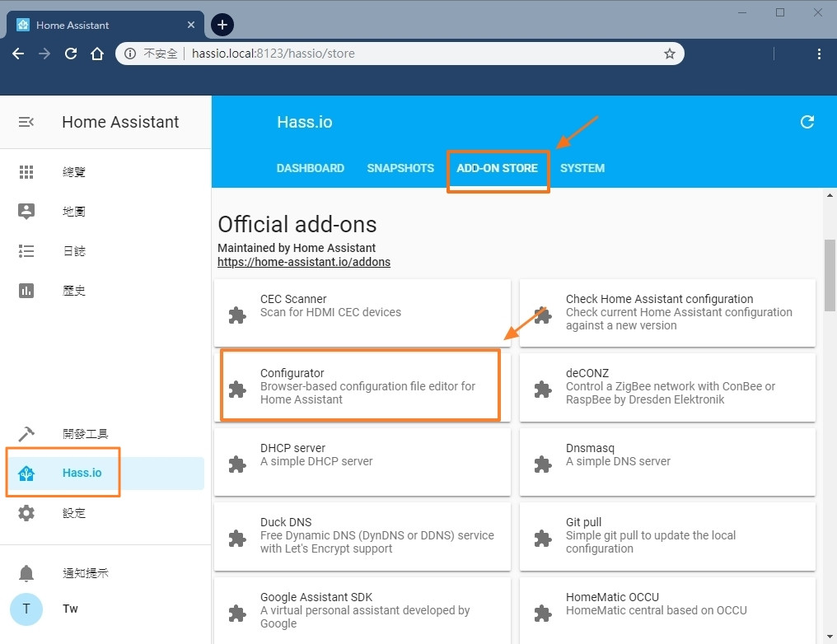Bookmark this page with the star icon

[x=670, y=54]
